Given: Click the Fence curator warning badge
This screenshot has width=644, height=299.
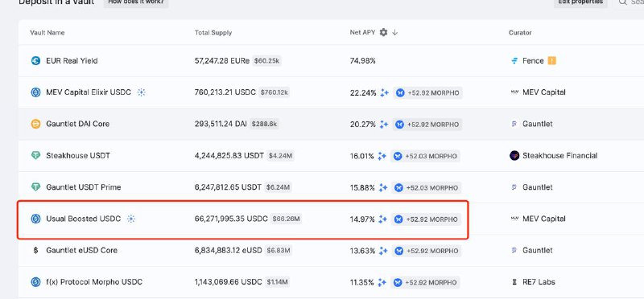Looking at the screenshot, I should point(551,61).
